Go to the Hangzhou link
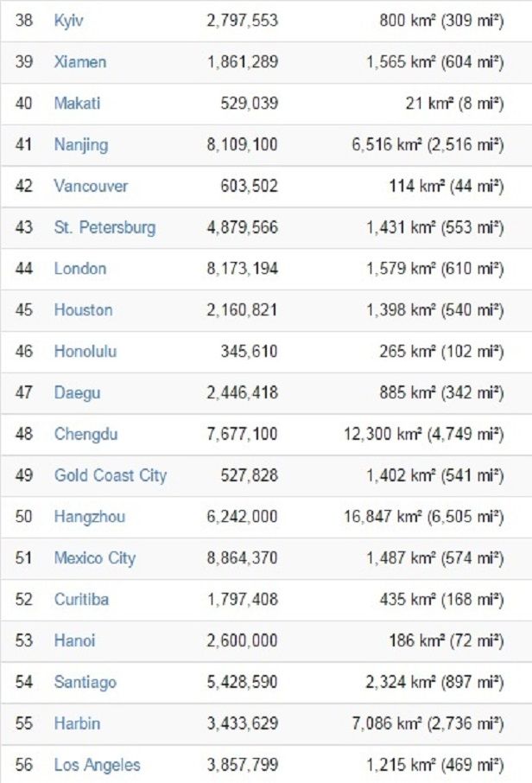This screenshot has height=783, width=532. tap(89, 517)
